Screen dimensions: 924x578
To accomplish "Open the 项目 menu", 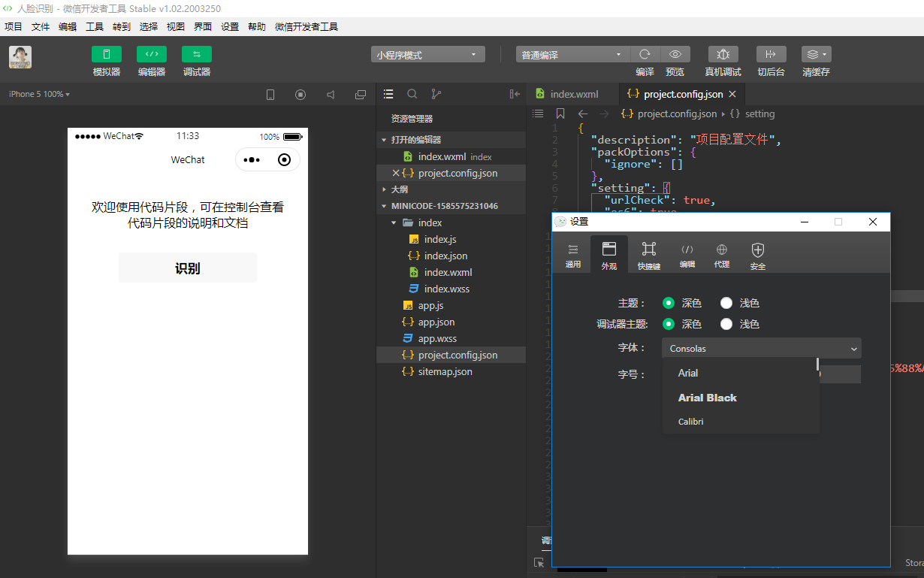I will 14,26.
